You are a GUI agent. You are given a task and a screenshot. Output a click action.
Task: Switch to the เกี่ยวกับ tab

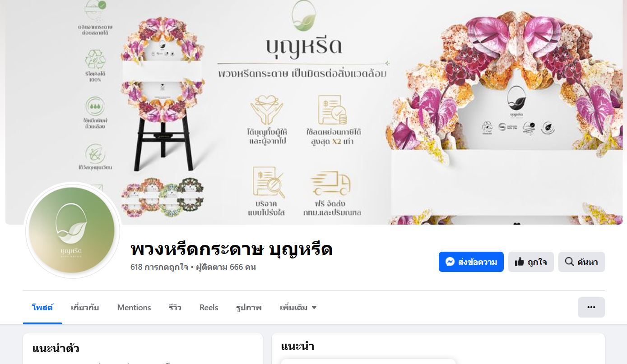pos(85,308)
